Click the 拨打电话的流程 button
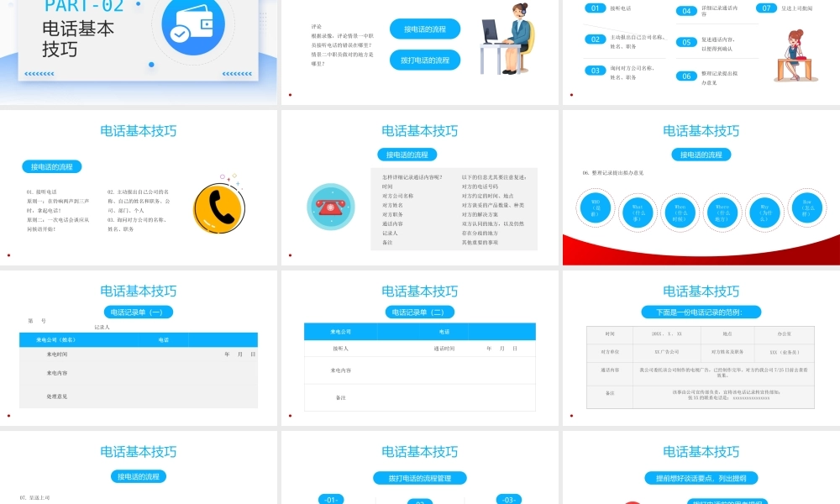 click(x=425, y=60)
